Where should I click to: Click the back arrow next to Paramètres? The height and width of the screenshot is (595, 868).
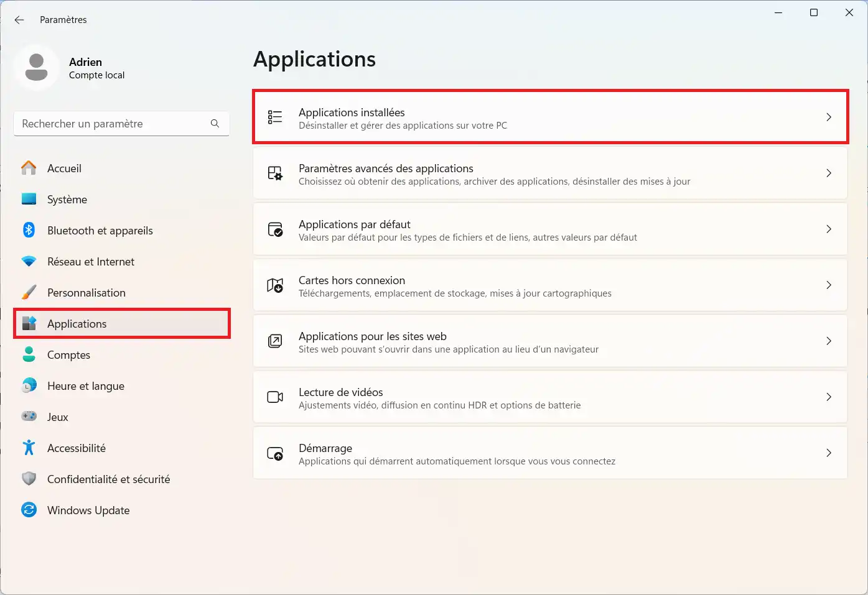pos(19,20)
